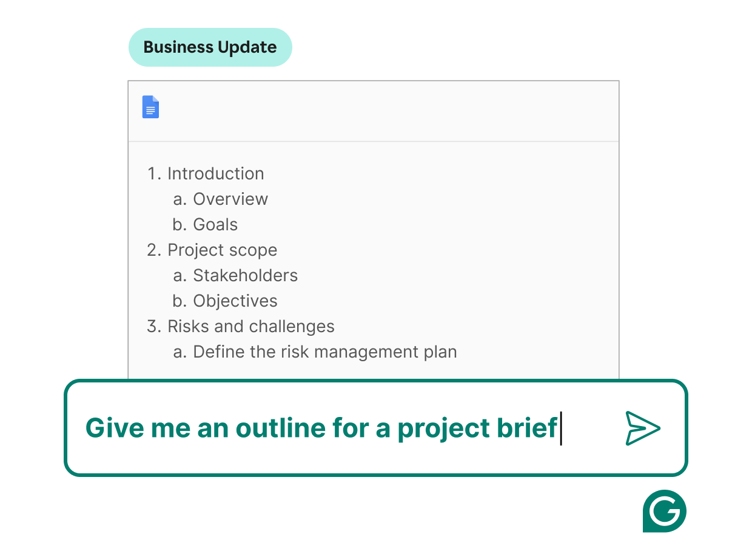Expand the Introduction outline item
The width and height of the screenshot is (752, 560).
216,173
